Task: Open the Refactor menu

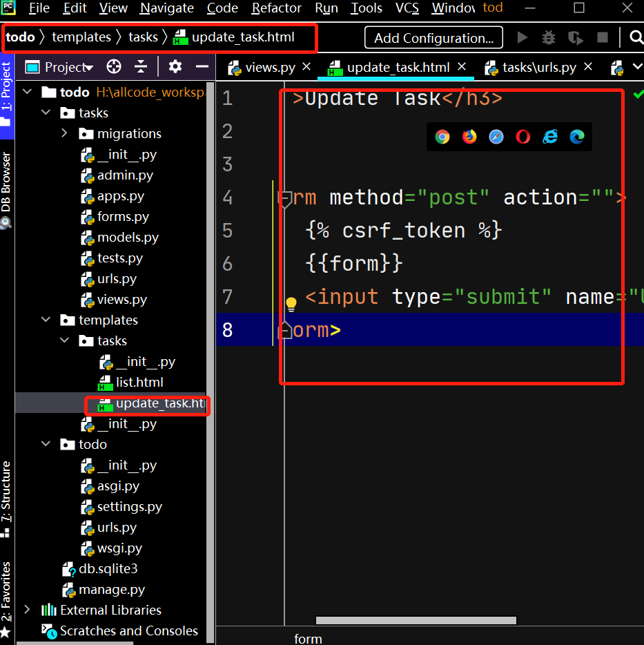Action: 277,8
